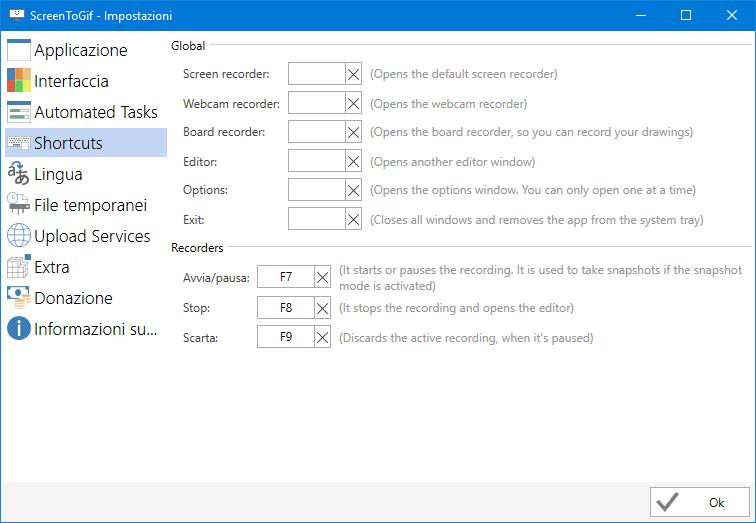The image size is (756, 523).
Task: Click the Options: label
Action: coord(205,190)
